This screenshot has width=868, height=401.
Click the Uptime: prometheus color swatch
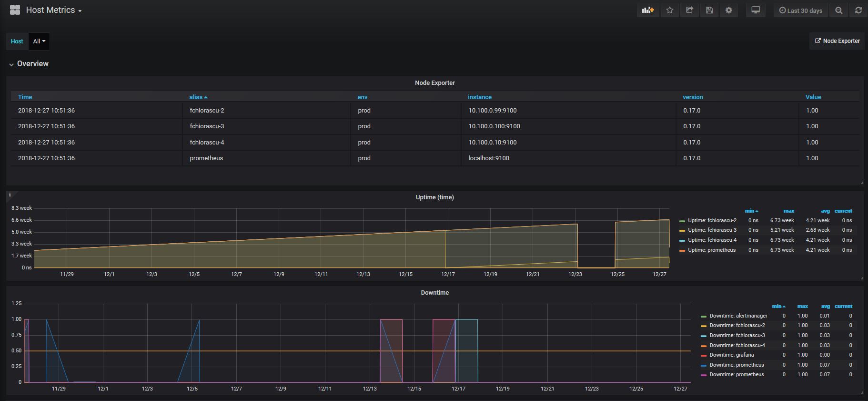pos(682,250)
